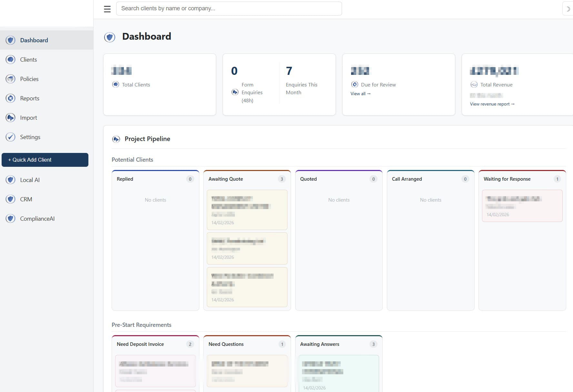Open the Dashboard shield icon in sidebar
This screenshot has height=392, width=573.
11,40
